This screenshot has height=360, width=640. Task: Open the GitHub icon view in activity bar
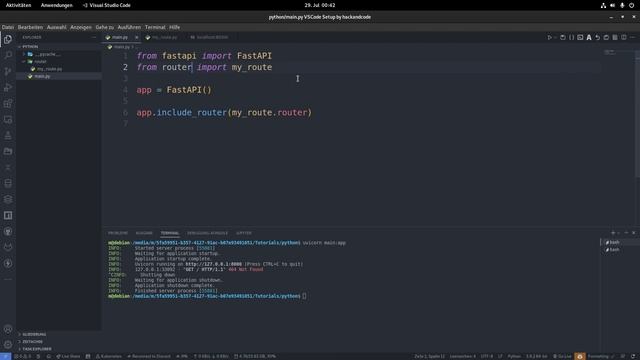[8, 231]
